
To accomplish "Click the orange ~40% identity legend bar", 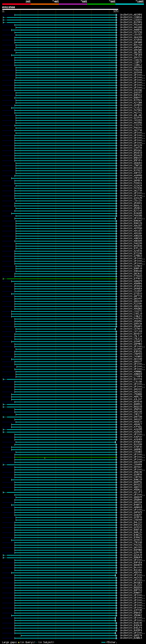I will point(45,4).
